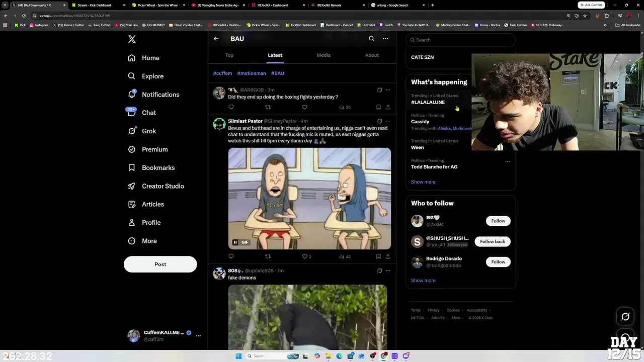Open BAU community more options menu

pyautogui.click(x=385, y=39)
